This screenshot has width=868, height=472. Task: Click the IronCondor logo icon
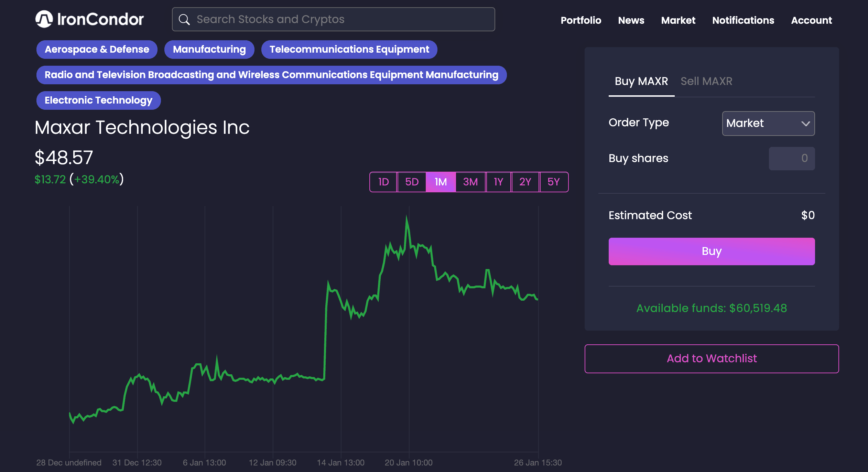(44, 19)
